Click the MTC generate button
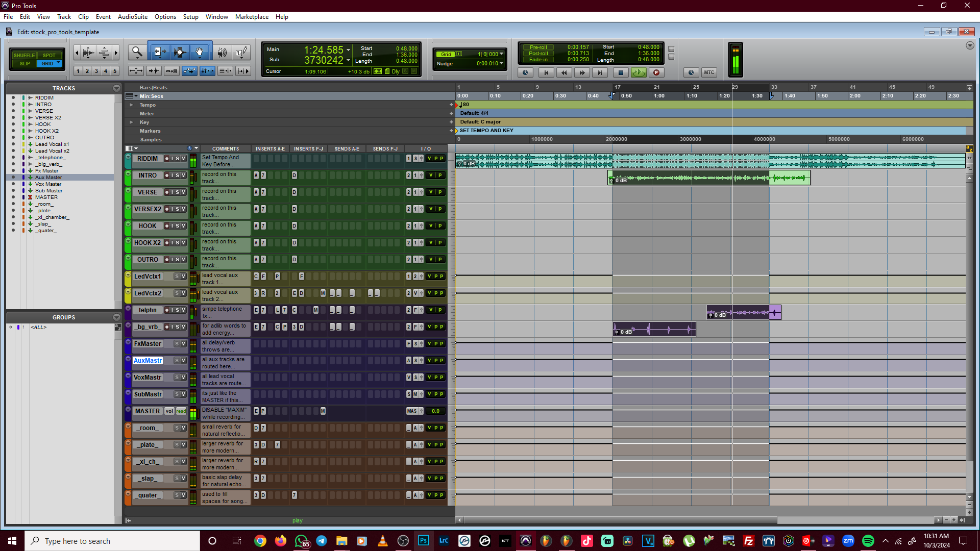 (x=709, y=72)
